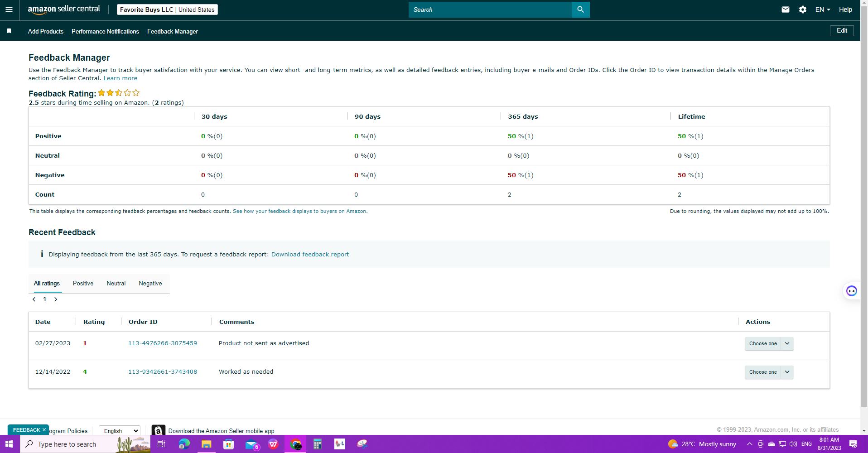Switch to the Neutral tab
Image resolution: width=868 pixels, height=453 pixels.
click(116, 283)
